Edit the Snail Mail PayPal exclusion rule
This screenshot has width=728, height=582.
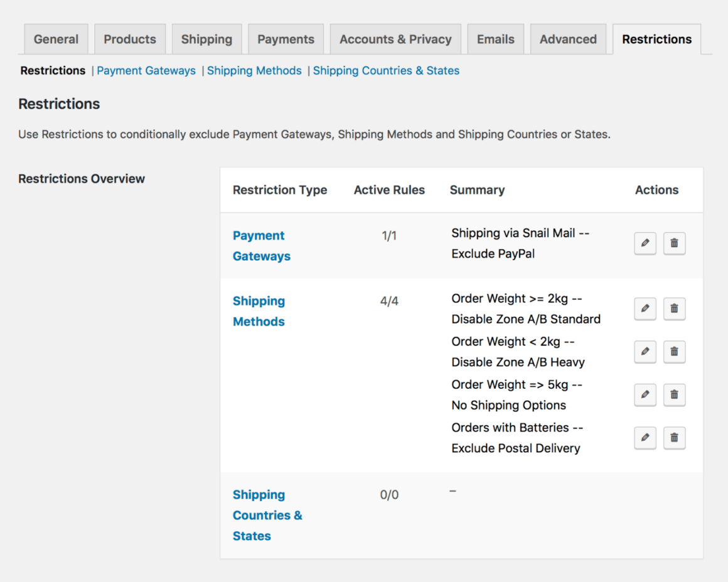(645, 243)
